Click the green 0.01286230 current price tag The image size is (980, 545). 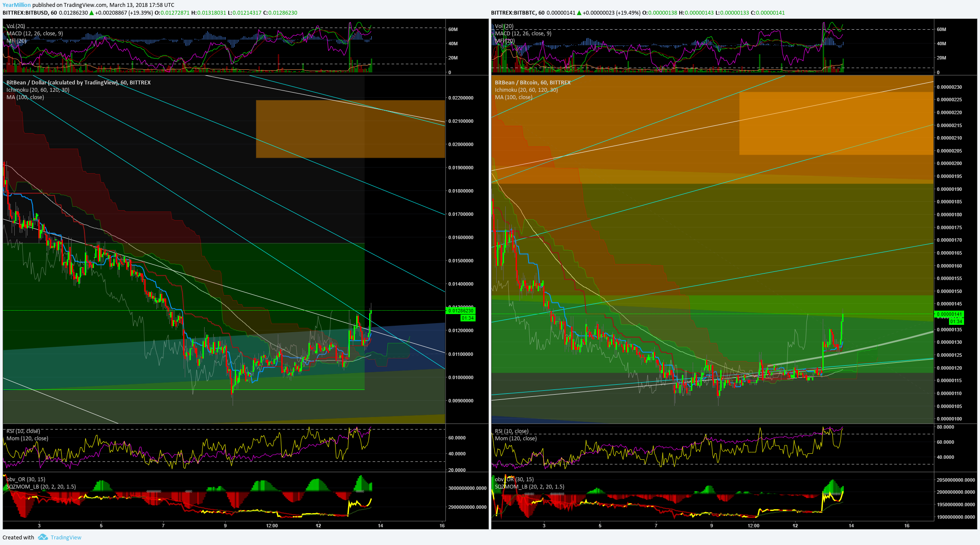tap(460, 311)
